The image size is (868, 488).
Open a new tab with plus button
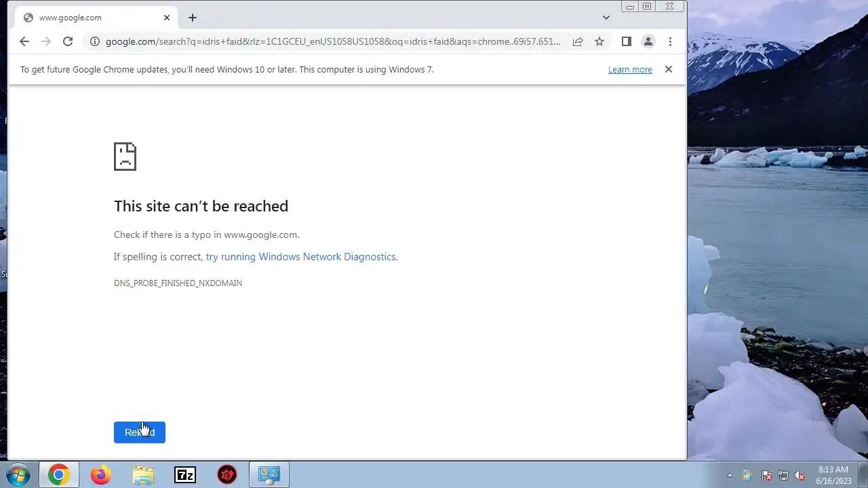tap(193, 18)
